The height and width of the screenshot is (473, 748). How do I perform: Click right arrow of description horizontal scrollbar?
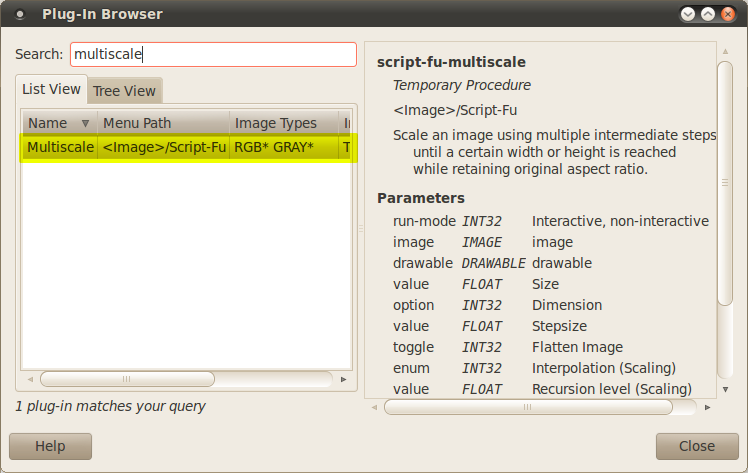707,407
